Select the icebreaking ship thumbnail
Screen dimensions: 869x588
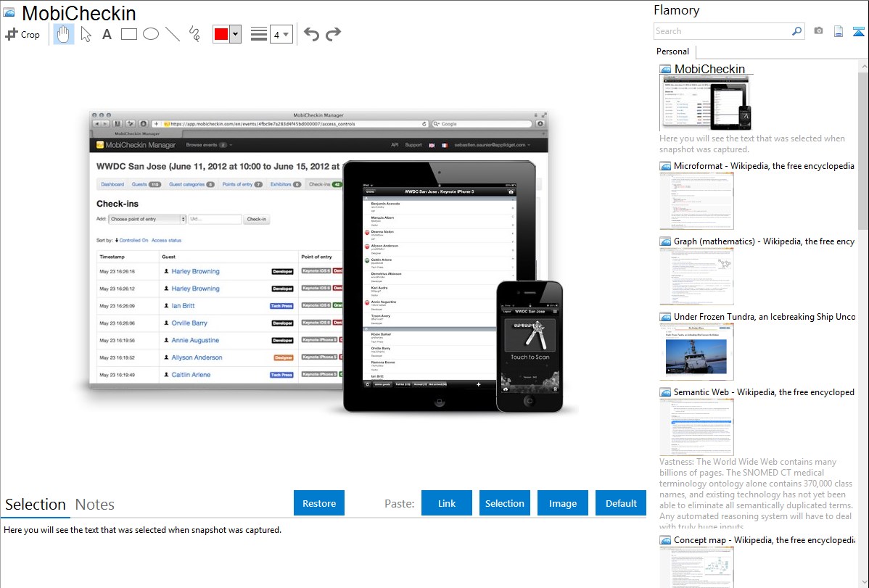[696, 352]
